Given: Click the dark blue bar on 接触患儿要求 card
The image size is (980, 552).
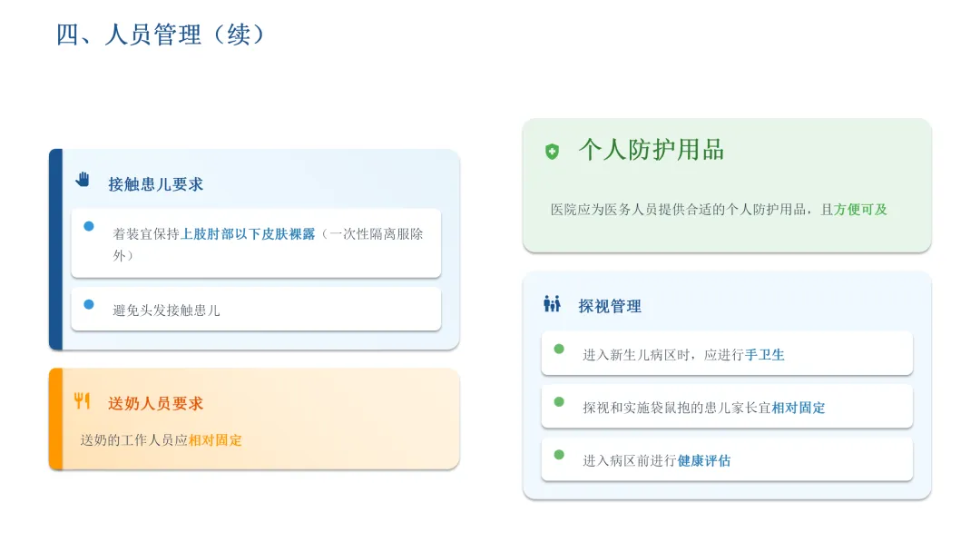Looking at the screenshot, I should pyautogui.click(x=55, y=250).
